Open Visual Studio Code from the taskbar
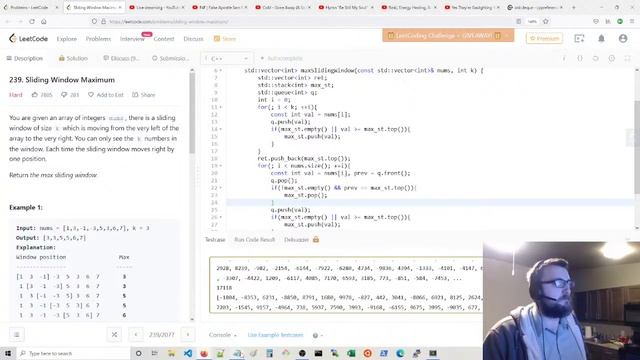 (x=188, y=353)
